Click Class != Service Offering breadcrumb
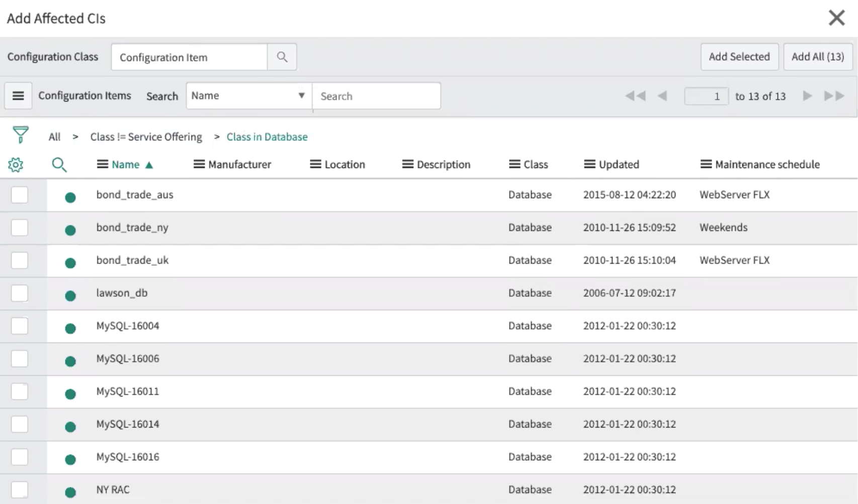The width and height of the screenshot is (858, 504). 146,137
